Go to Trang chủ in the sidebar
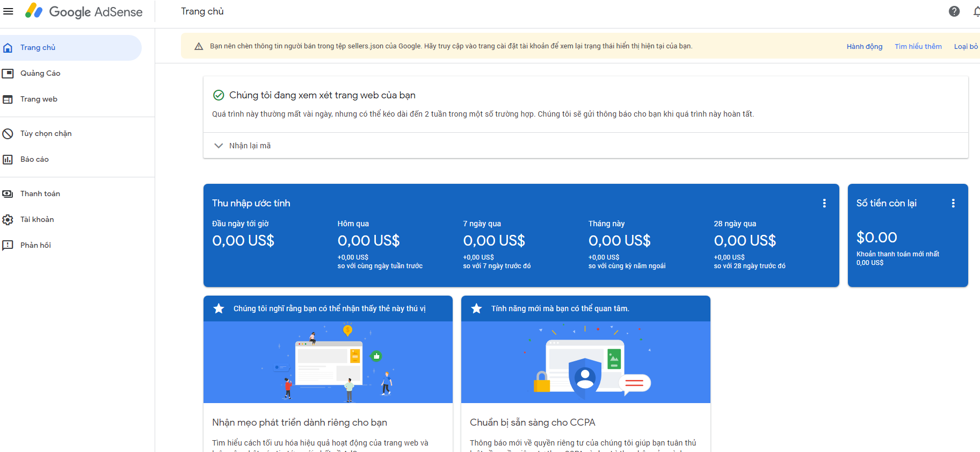Image resolution: width=980 pixels, height=452 pixels. pos(71,48)
